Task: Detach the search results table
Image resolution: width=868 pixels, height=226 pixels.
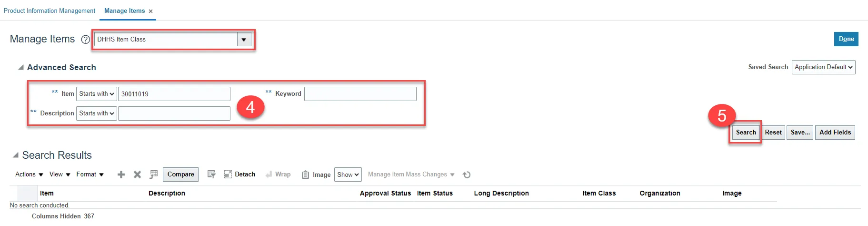Action: [239, 175]
